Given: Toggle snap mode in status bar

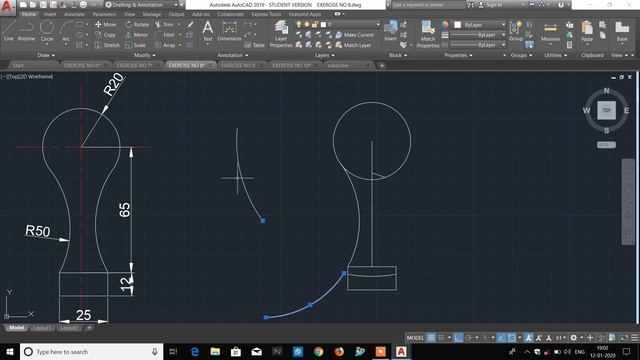Looking at the screenshot, I should [x=441, y=338].
